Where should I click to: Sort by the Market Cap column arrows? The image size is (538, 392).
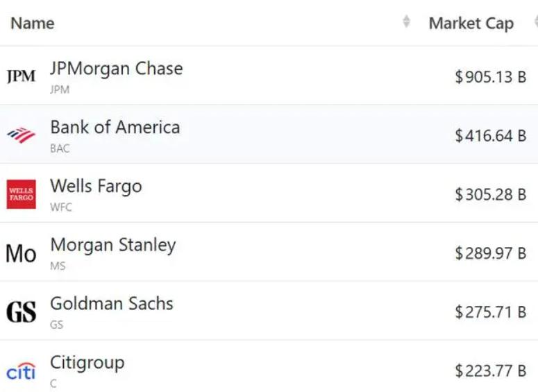coord(535,23)
